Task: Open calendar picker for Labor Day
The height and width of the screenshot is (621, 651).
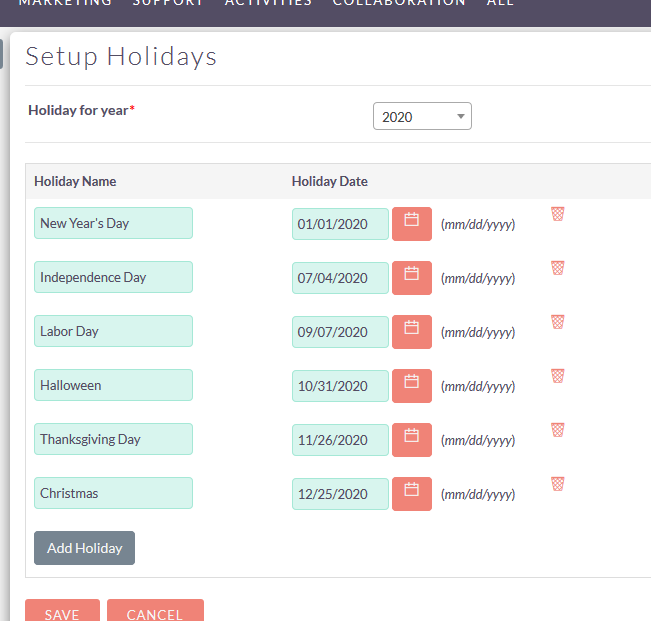Action: tap(412, 332)
